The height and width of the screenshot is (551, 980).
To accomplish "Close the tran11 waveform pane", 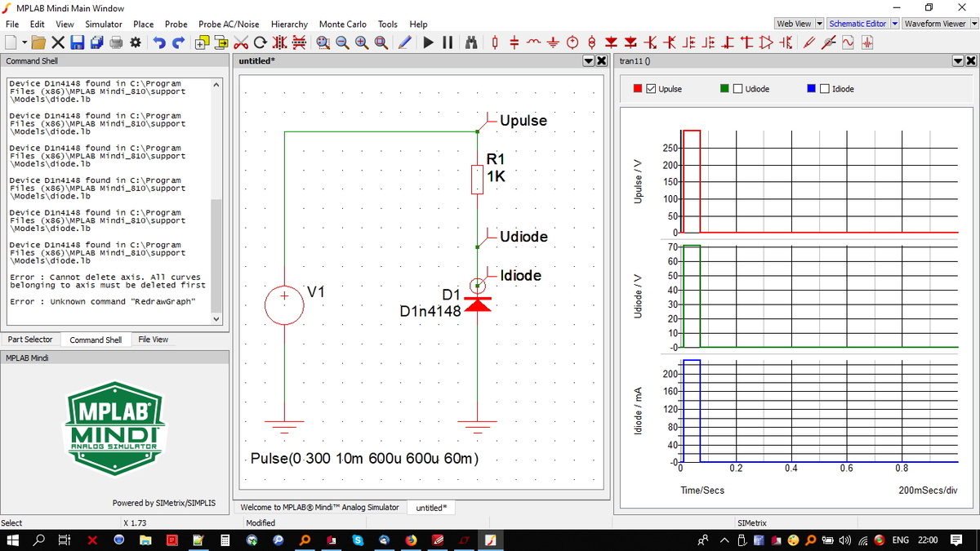I will (971, 61).
